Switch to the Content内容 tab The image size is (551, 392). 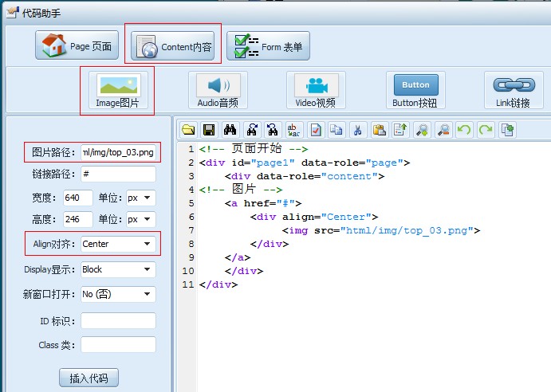tap(172, 45)
